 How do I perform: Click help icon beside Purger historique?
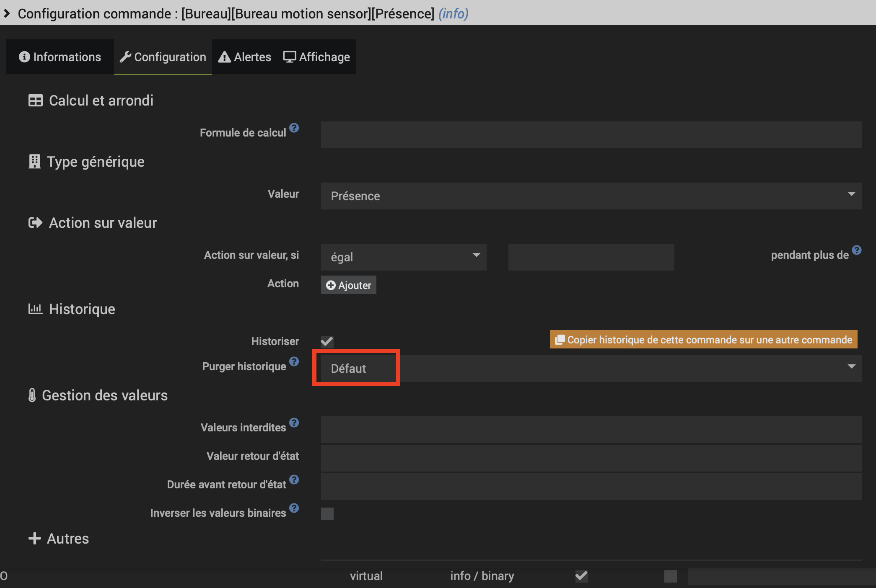click(x=294, y=361)
